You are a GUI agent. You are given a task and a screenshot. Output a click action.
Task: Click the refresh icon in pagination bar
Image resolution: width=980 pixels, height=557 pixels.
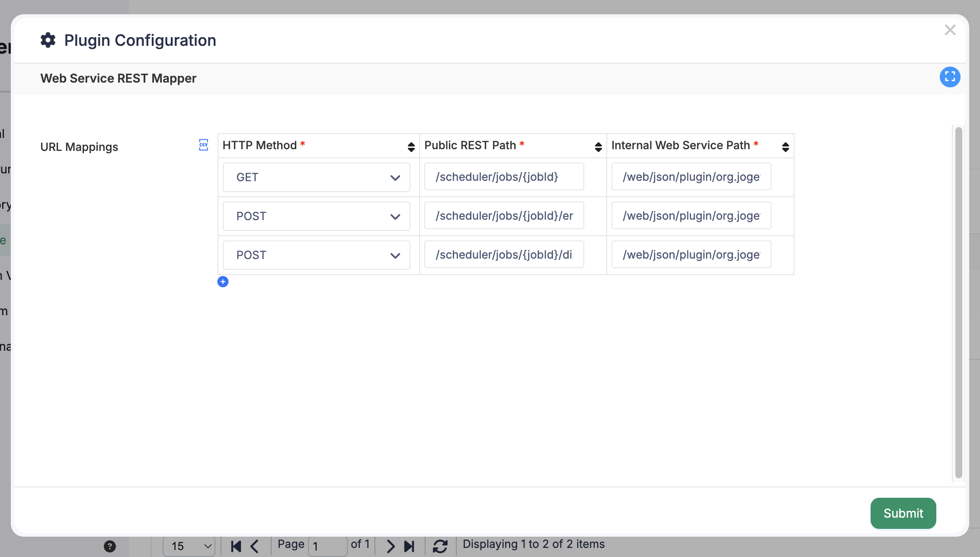coord(440,546)
